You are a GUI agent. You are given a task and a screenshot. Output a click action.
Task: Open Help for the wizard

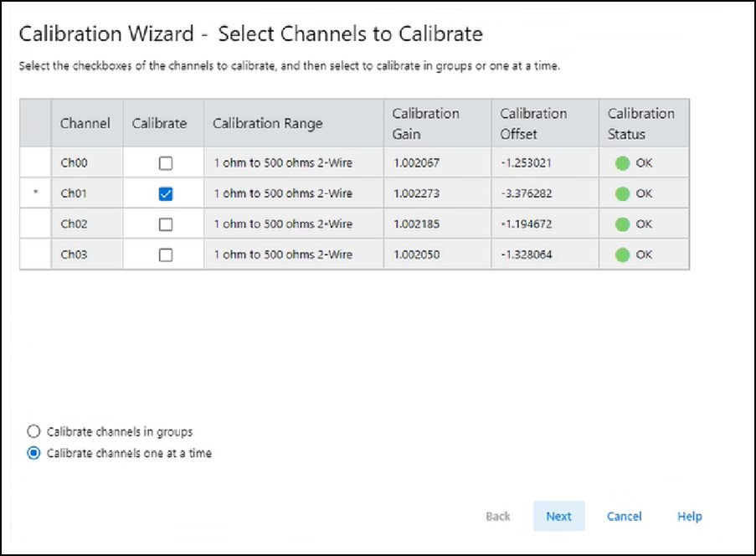pos(689,517)
